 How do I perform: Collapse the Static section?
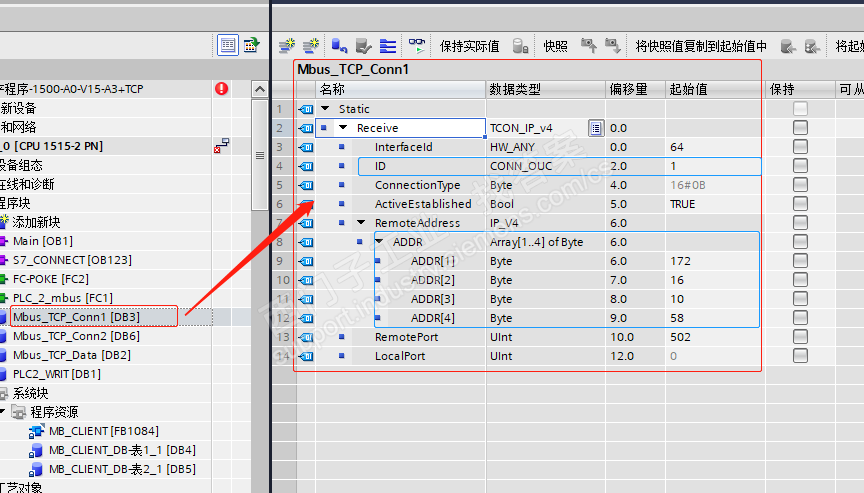(325, 109)
